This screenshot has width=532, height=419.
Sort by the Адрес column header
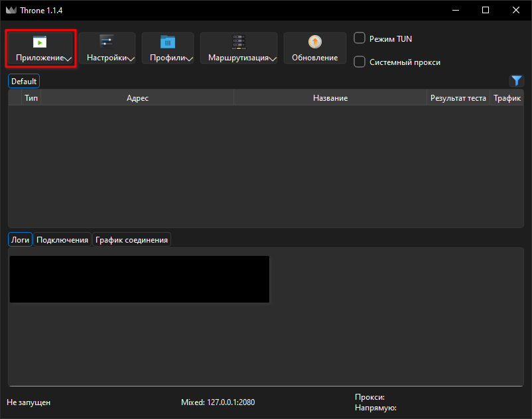click(x=137, y=98)
